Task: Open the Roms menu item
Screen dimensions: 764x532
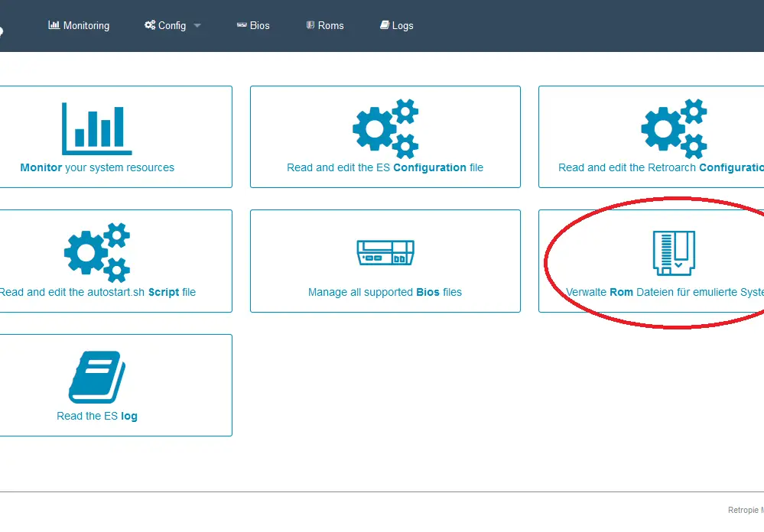Action: (325, 25)
